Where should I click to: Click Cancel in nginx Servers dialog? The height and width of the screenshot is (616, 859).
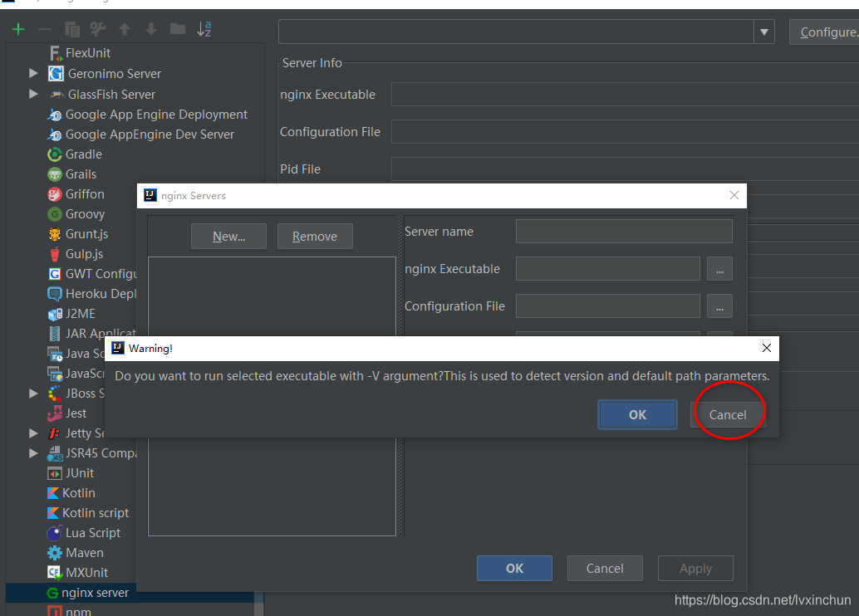click(605, 569)
